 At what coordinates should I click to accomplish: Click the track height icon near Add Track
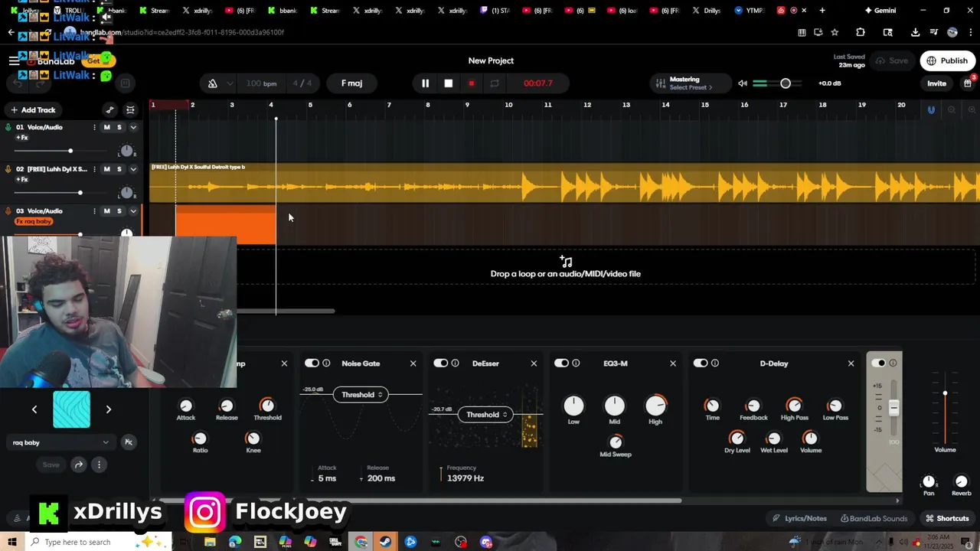coord(130,110)
